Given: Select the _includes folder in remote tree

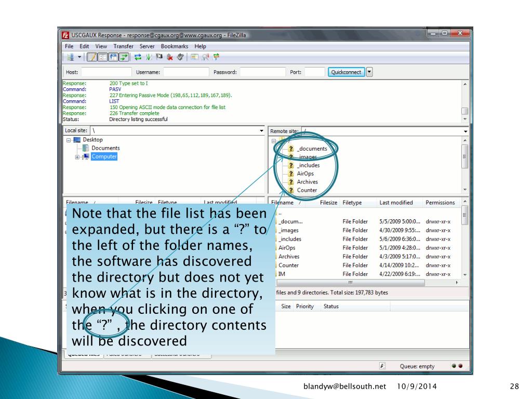Looking at the screenshot, I should [308, 165].
